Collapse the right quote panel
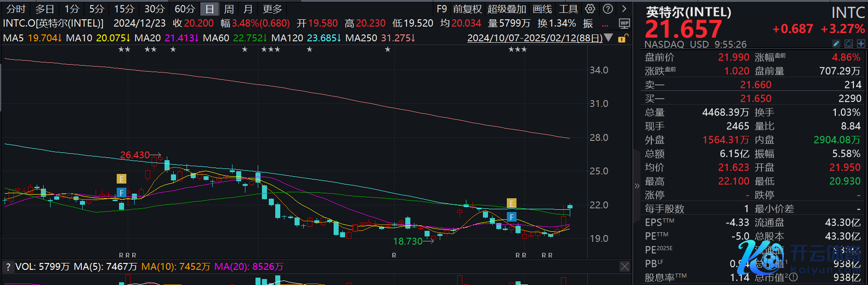868x285 pixels. 637,186
